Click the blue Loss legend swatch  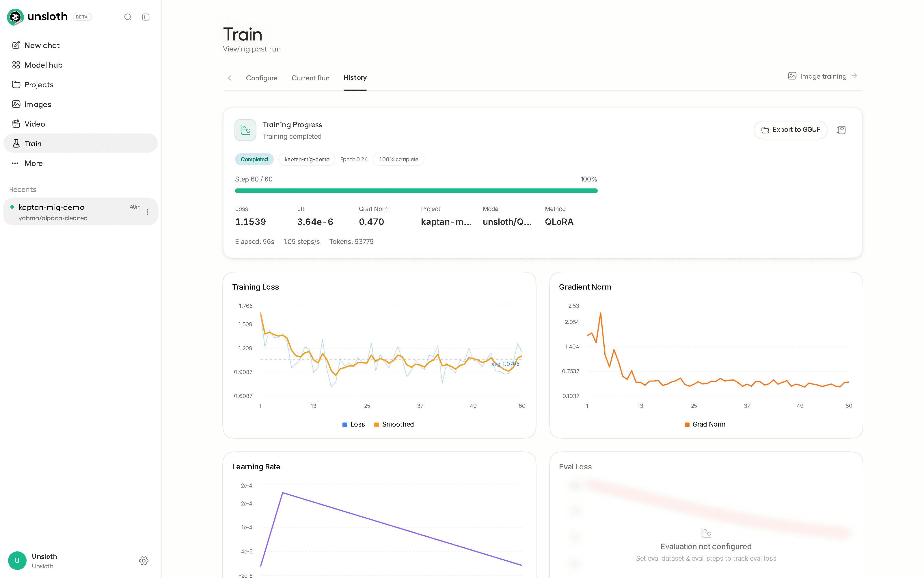345,425
